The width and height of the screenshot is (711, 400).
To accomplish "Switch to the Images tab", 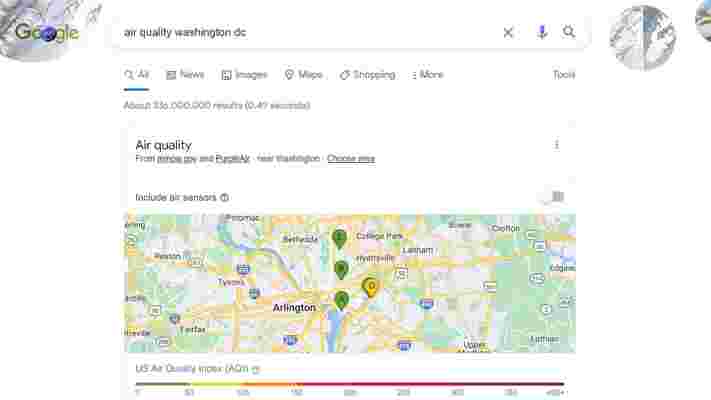I will coord(244,75).
